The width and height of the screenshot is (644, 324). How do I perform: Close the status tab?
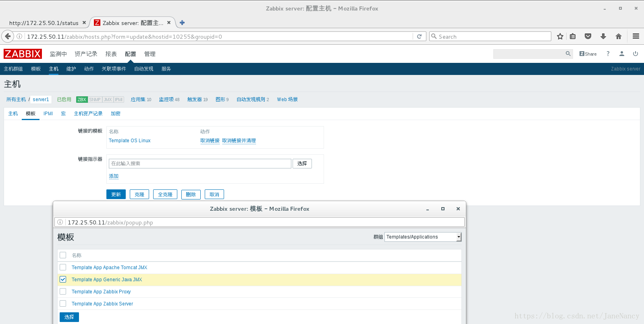tap(84, 23)
